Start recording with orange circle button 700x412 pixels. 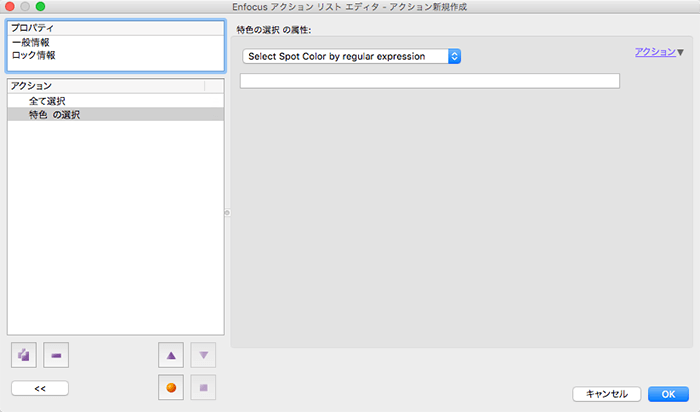171,387
